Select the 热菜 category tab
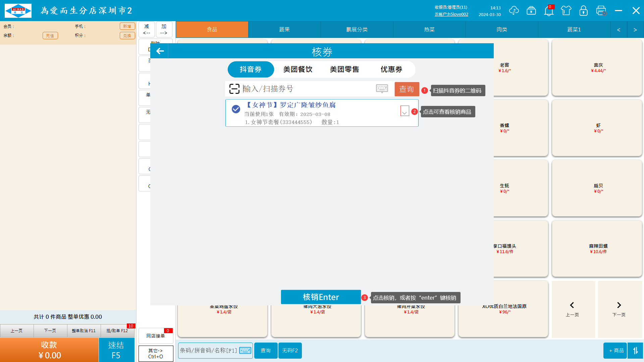This screenshot has height=362, width=644. point(429,29)
